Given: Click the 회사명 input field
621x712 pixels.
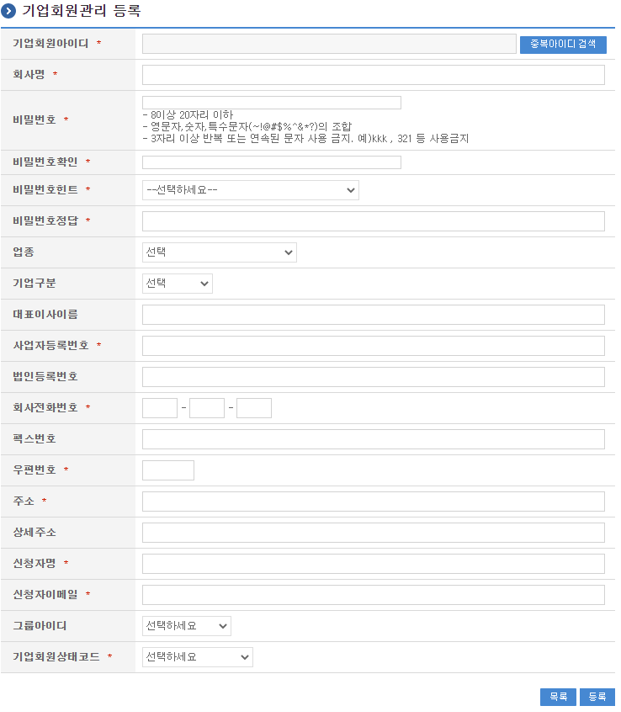Looking at the screenshot, I should (373, 75).
